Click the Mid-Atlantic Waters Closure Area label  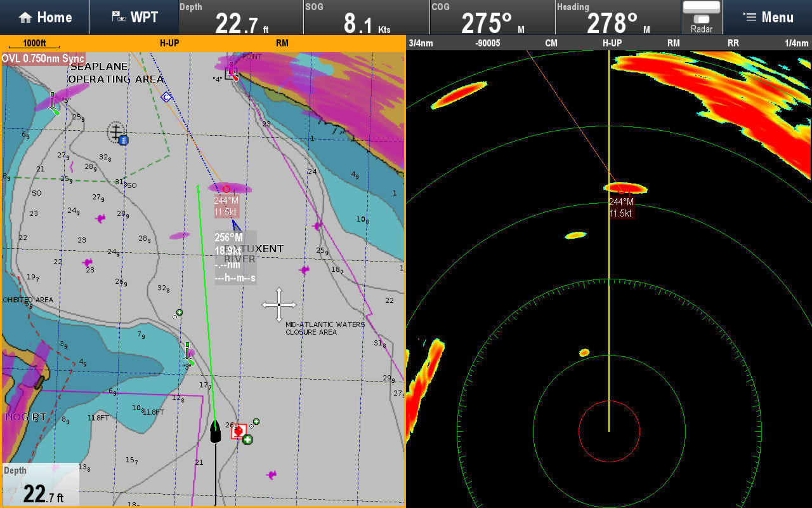(x=325, y=328)
